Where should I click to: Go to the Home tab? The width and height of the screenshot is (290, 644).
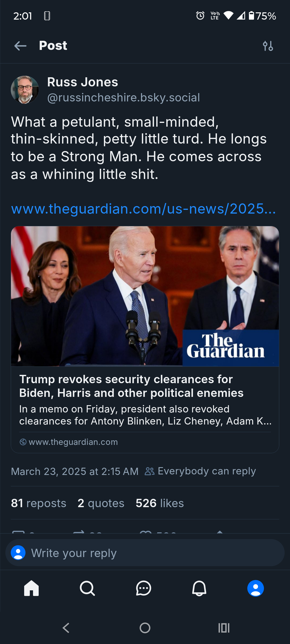tap(31, 588)
